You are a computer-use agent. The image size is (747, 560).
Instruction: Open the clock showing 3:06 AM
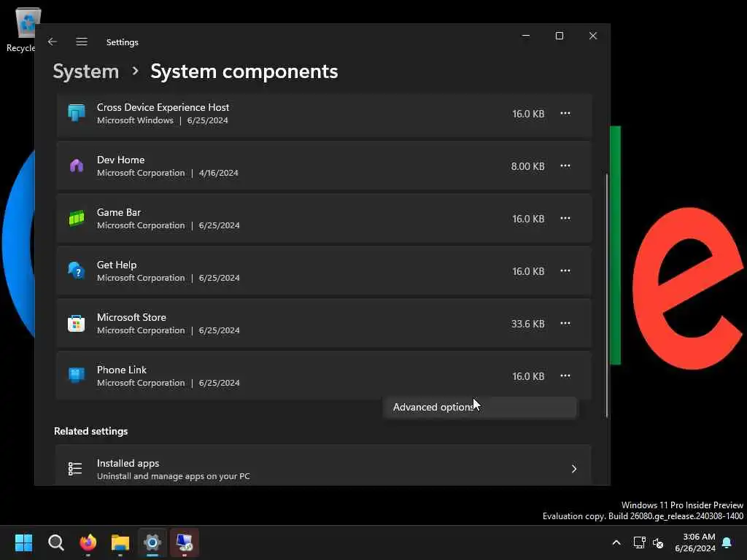pos(695,542)
